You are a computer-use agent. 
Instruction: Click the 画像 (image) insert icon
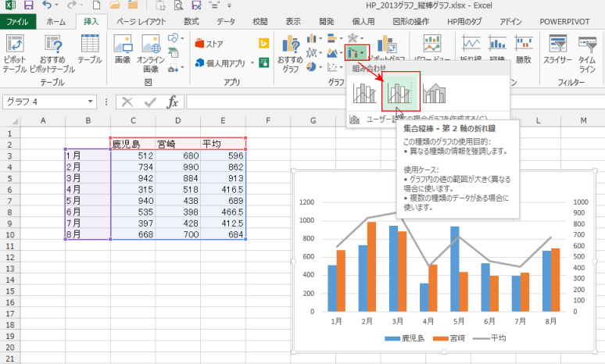[x=122, y=52]
